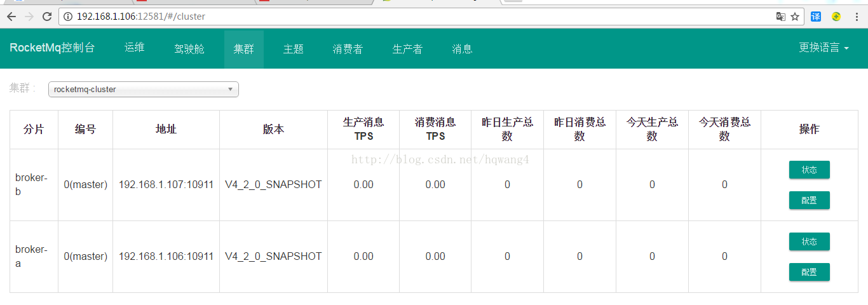The image size is (868, 305).
Task: Open Chrome three-dot menu
Action: click(856, 17)
